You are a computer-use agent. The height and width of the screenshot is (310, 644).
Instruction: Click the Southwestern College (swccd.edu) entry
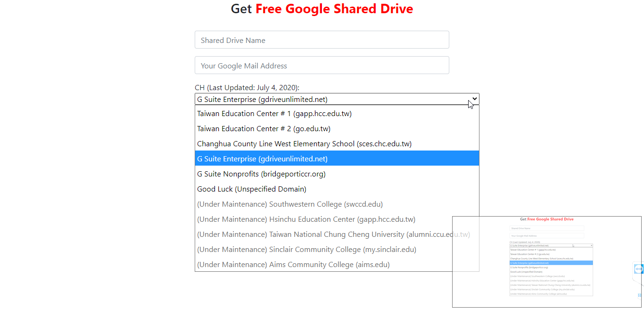pos(337,204)
